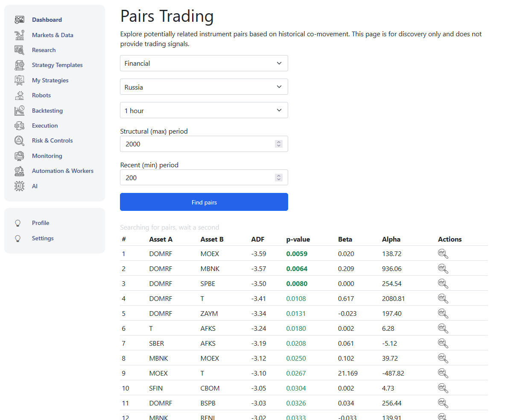Open Markets & Data menu item
Viewport: 514px width, 420px height.
tap(53, 35)
